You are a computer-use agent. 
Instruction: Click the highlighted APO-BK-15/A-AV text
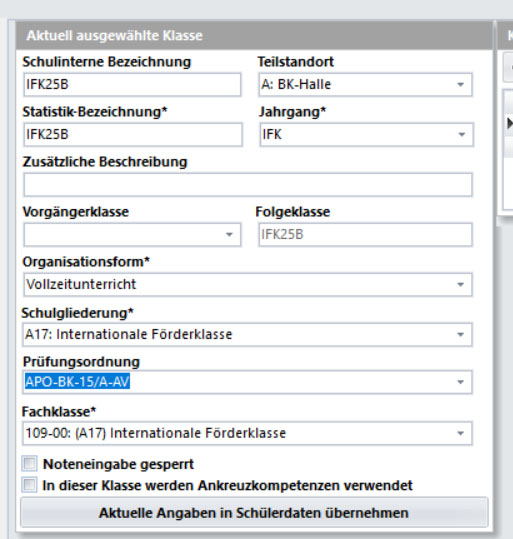click(77, 382)
